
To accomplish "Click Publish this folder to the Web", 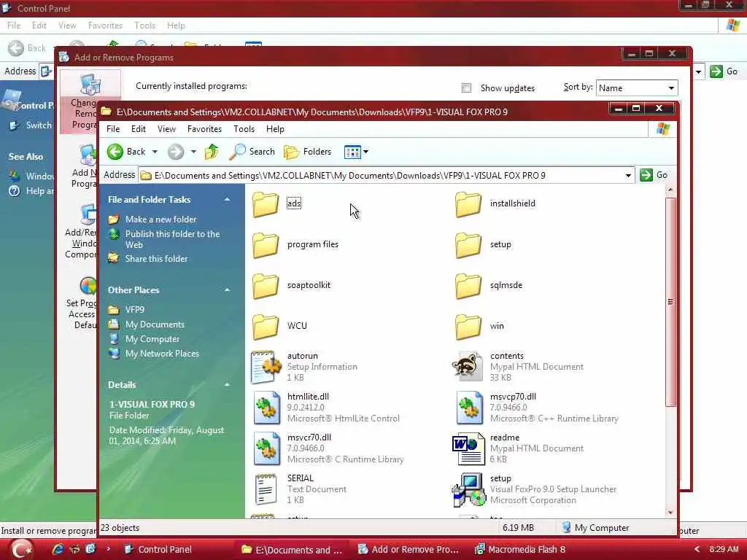I will pyautogui.click(x=172, y=239).
